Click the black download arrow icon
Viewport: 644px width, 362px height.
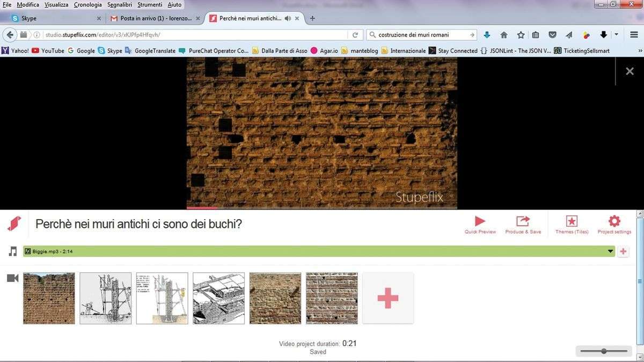tap(603, 35)
